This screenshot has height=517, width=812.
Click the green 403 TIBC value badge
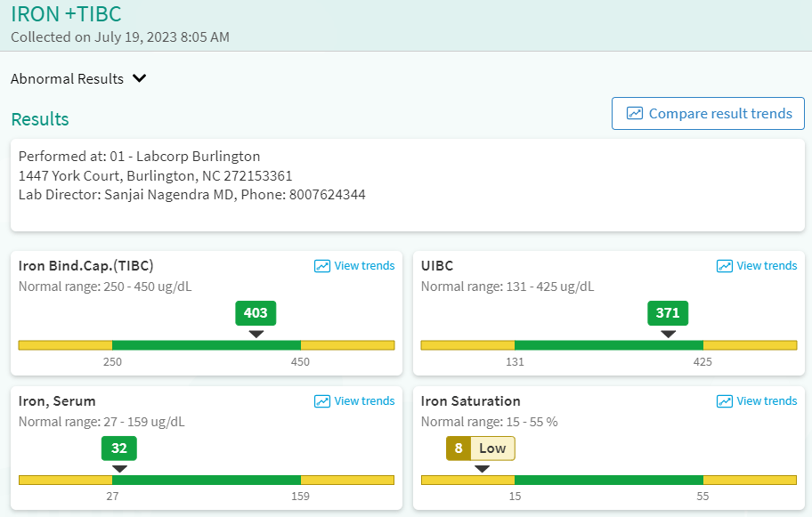[256, 313]
